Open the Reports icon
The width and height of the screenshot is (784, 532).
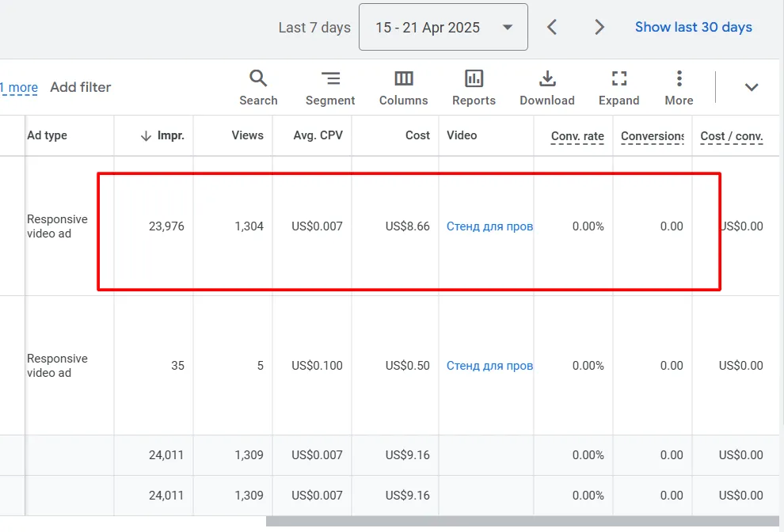click(x=474, y=78)
